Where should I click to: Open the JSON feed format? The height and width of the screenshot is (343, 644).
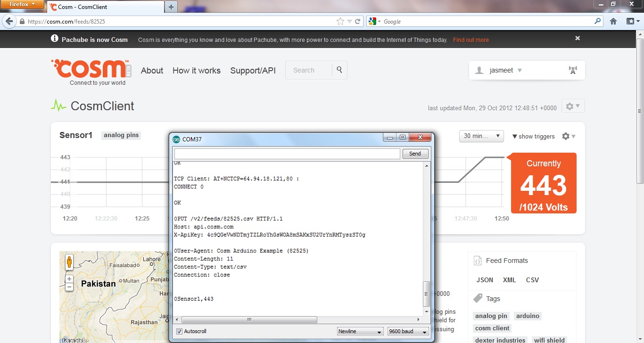tap(485, 280)
